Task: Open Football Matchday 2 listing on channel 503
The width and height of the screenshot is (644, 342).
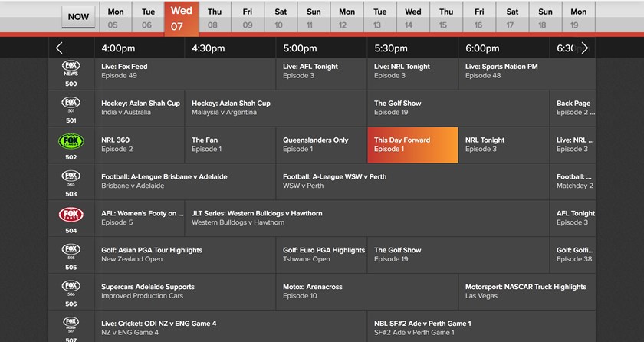Action: coord(573,182)
